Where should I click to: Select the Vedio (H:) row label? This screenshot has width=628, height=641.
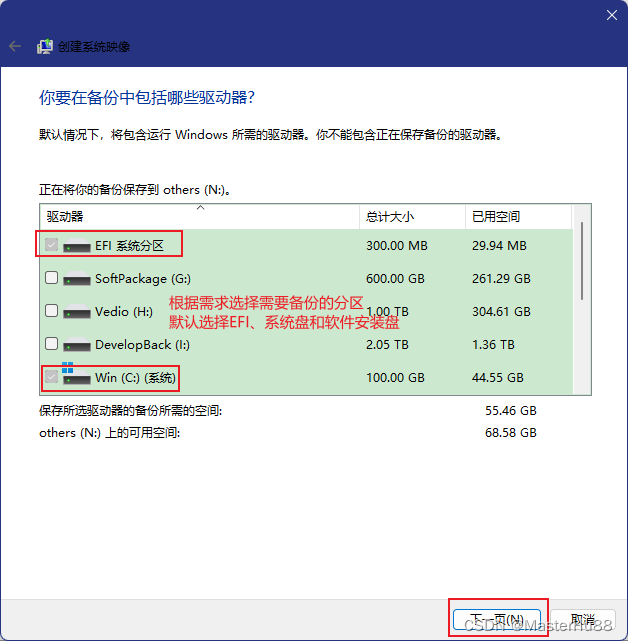coord(124,312)
